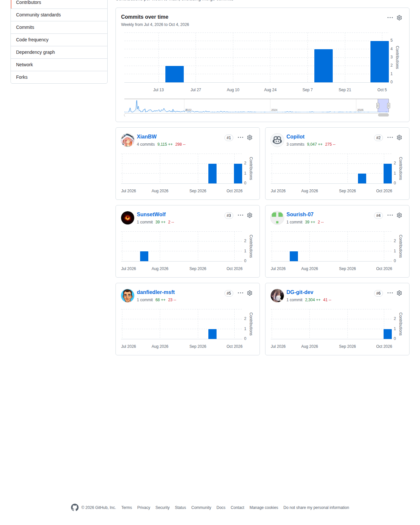Click DG-git-dev's avatar image
Image resolution: width=420 pixels, height=525 pixels.
(x=277, y=296)
